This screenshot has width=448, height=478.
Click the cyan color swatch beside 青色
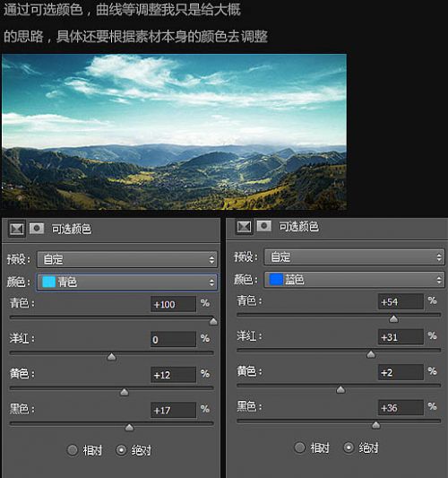48,282
